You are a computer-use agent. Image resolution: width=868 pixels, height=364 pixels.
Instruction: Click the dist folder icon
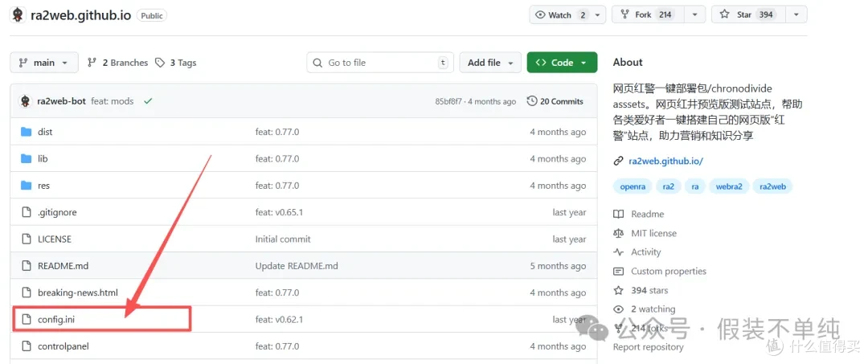[26, 132]
